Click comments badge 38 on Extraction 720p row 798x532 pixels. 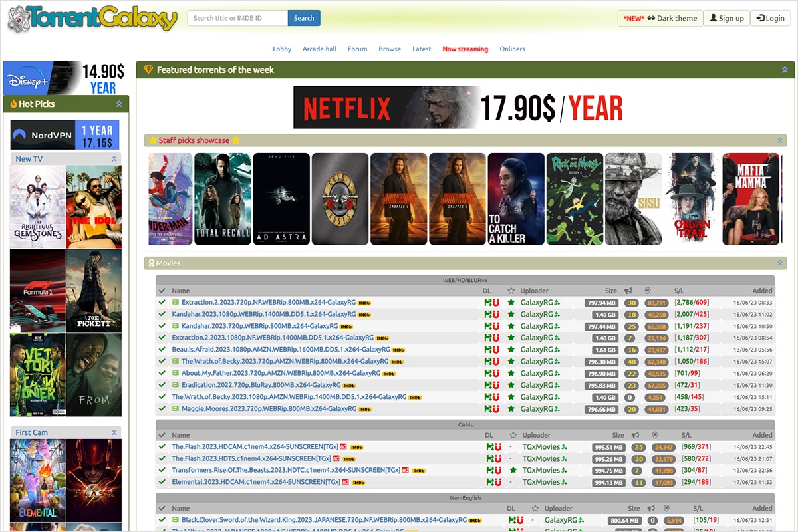[632, 303]
